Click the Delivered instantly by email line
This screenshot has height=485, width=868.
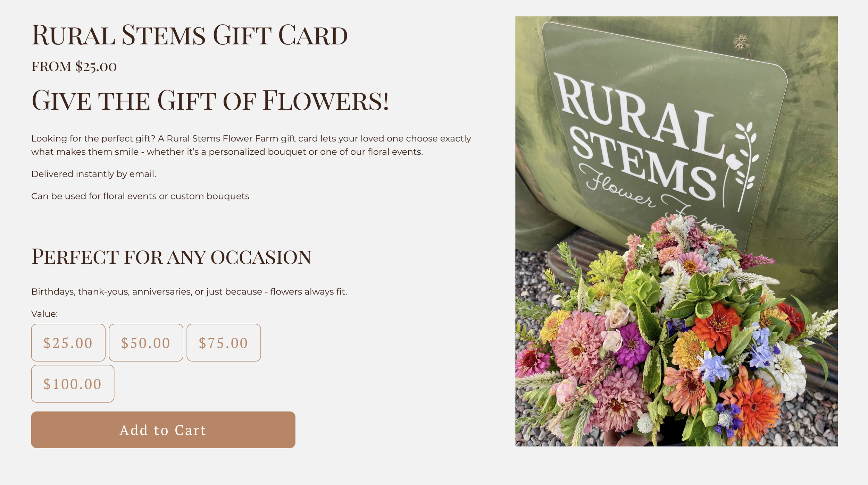pos(94,174)
